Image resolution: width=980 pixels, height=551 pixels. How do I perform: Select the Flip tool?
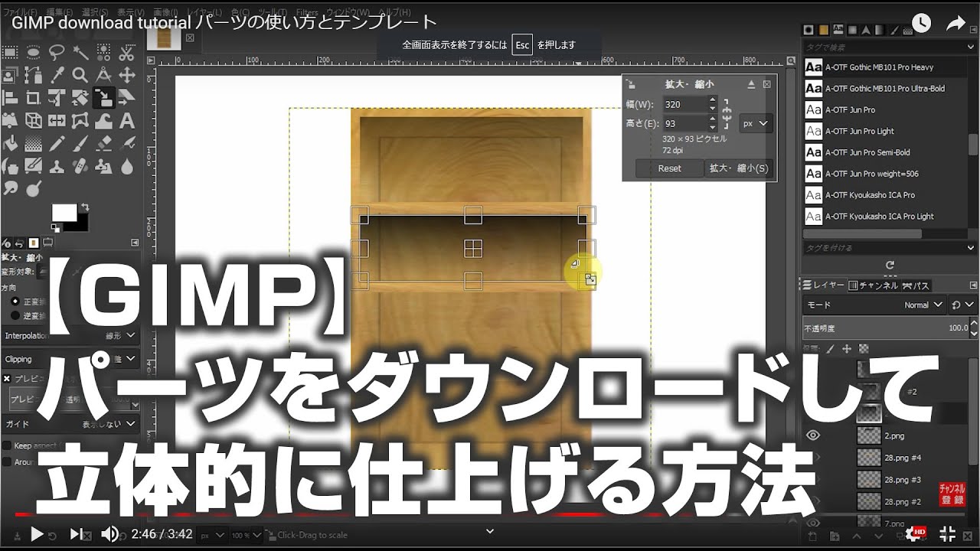[57, 121]
